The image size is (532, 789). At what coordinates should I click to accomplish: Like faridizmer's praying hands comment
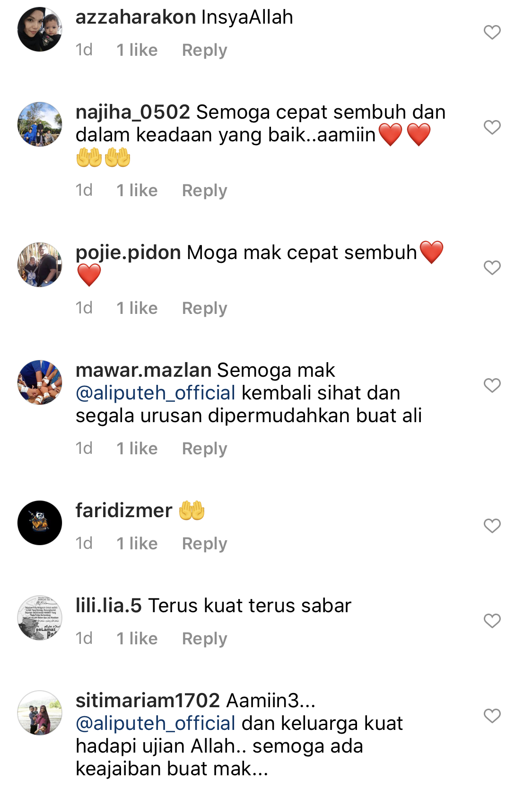click(x=492, y=526)
